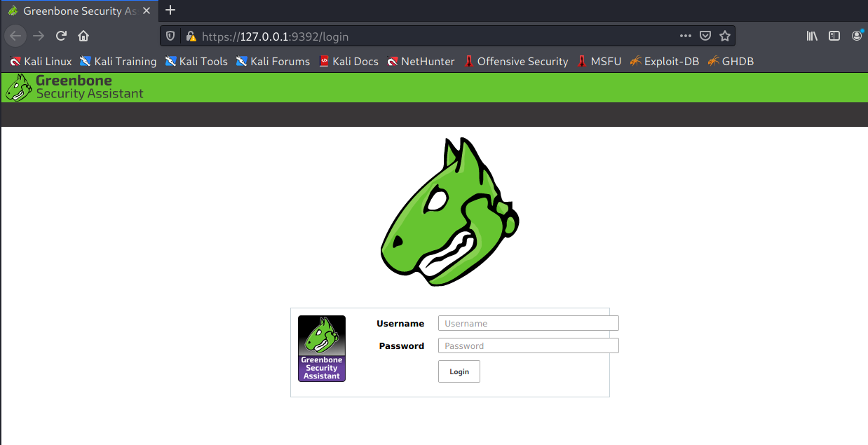Screen dimensions: 868x445
Task: Reload the page with the refresh icon
Action: [61, 36]
